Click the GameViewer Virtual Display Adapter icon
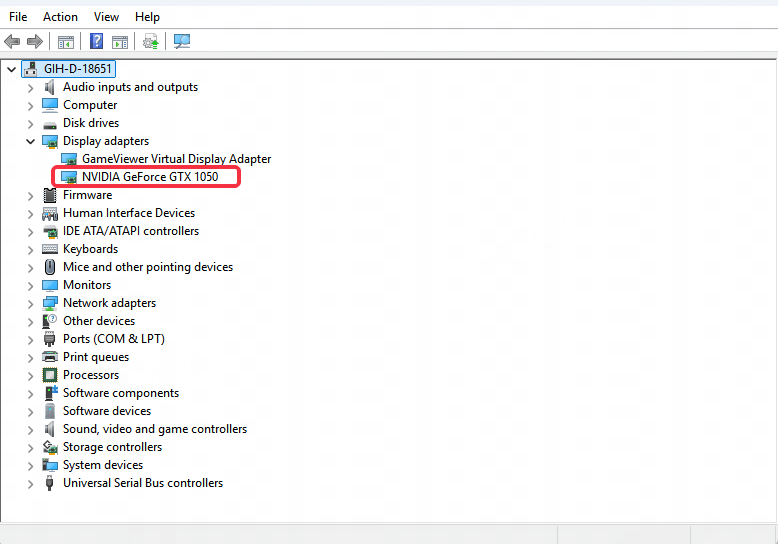This screenshot has height=544, width=778. pyautogui.click(x=69, y=159)
